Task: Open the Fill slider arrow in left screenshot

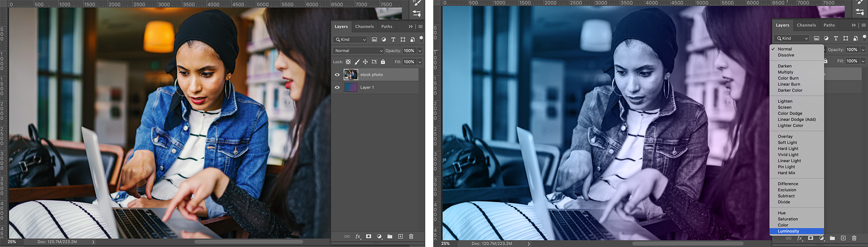Action: (x=420, y=62)
